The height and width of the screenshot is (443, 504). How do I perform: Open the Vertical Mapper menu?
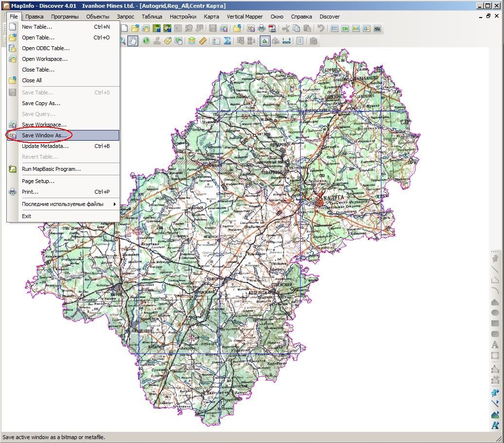(245, 17)
